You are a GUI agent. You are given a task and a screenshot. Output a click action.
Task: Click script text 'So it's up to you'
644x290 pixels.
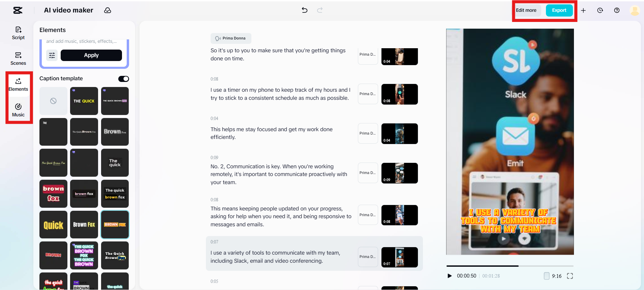click(x=278, y=55)
